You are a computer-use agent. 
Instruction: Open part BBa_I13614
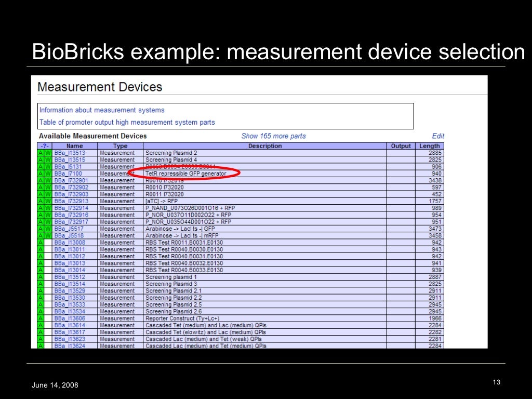(70, 325)
